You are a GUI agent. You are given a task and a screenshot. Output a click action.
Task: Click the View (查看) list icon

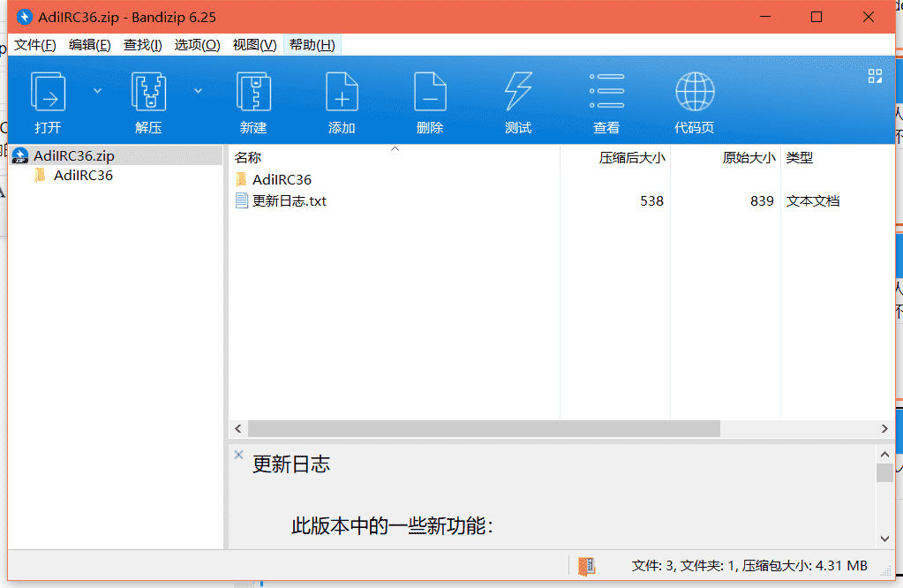(x=606, y=91)
